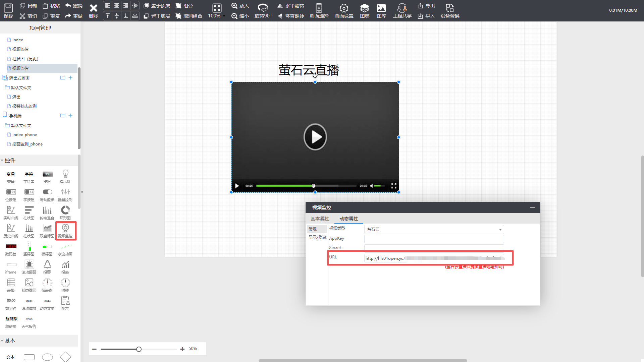Open the 图层 layers panel
Viewport: 644px width, 362px height.
[364, 8]
